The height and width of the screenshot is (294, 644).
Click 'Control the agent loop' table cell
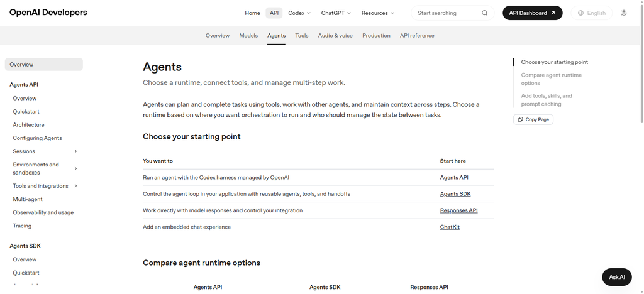pyautogui.click(x=247, y=194)
